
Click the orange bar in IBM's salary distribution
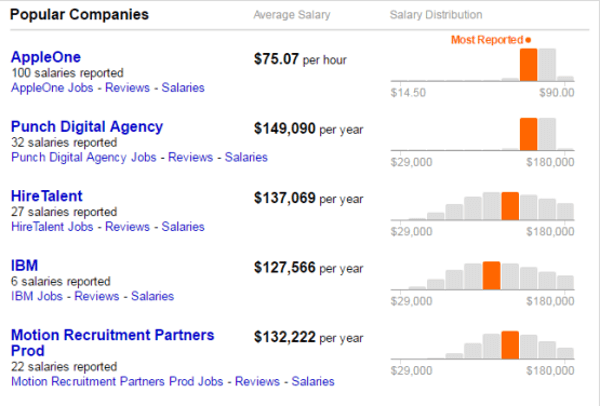tap(491, 274)
